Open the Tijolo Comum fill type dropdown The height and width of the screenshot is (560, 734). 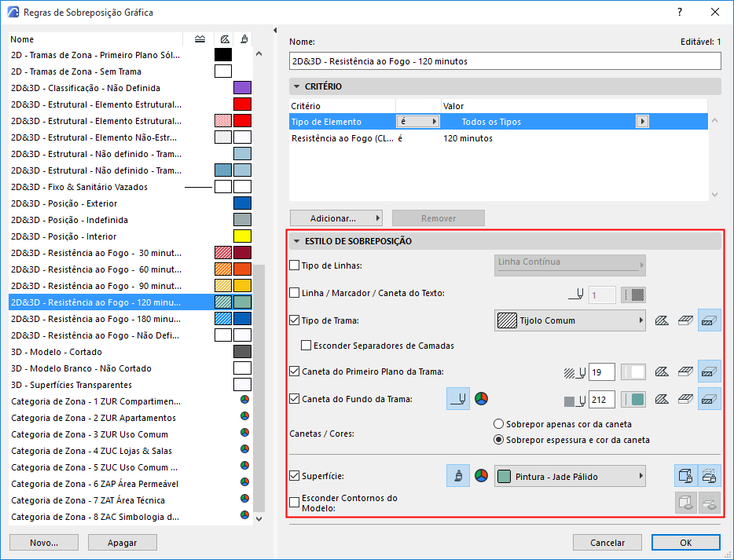click(570, 320)
